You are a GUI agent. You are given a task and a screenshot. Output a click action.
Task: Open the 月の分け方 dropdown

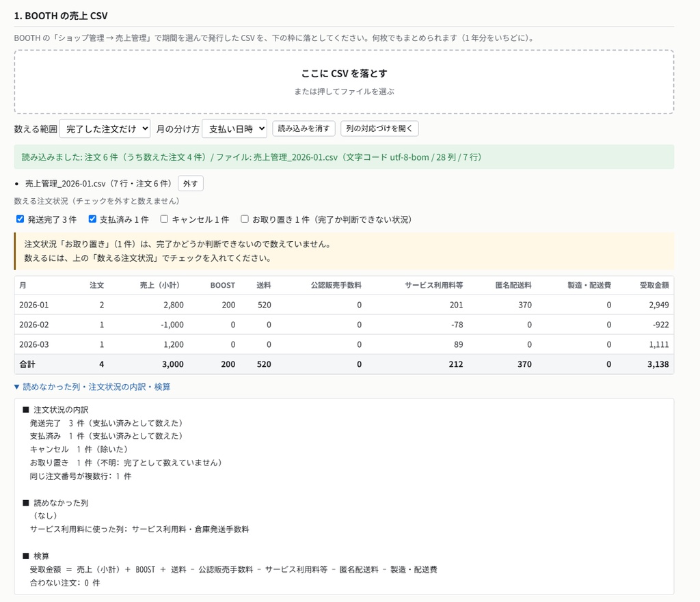(234, 128)
